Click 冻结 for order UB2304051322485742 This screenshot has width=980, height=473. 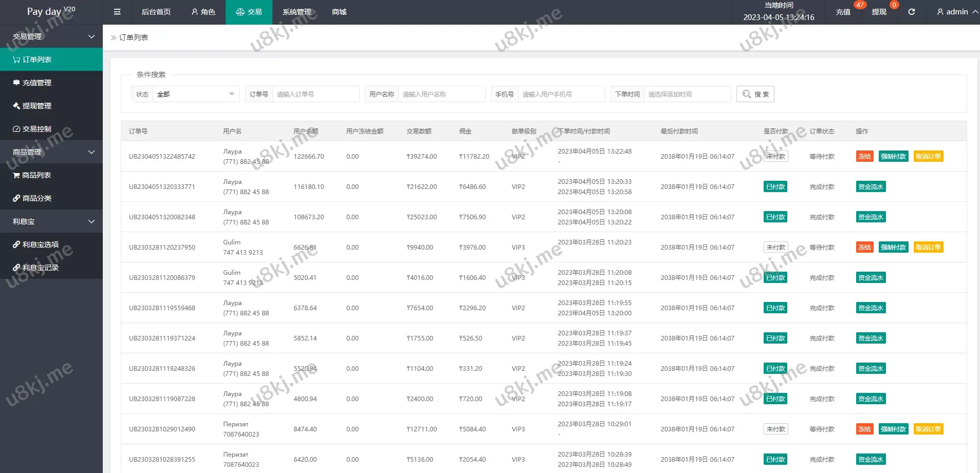pyautogui.click(x=864, y=157)
